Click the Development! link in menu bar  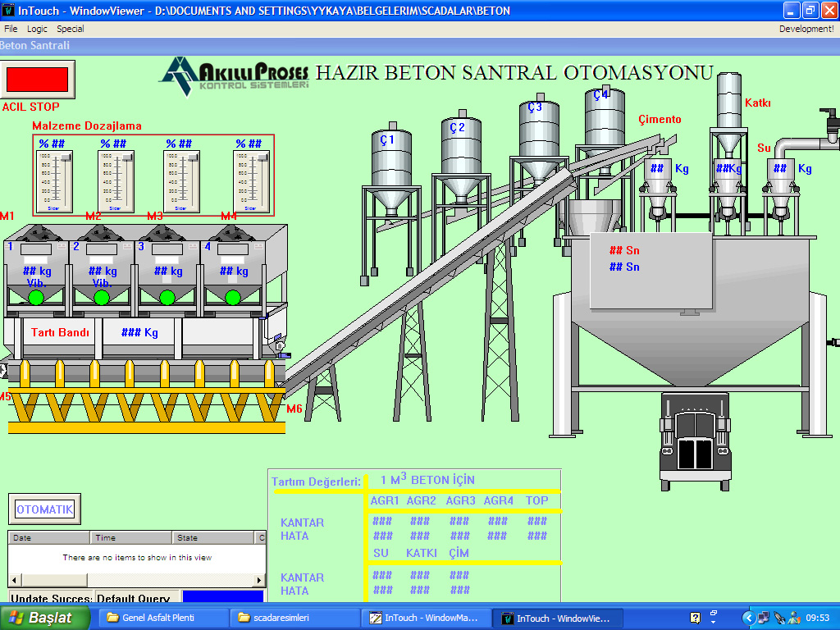click(x=806, y=29)
